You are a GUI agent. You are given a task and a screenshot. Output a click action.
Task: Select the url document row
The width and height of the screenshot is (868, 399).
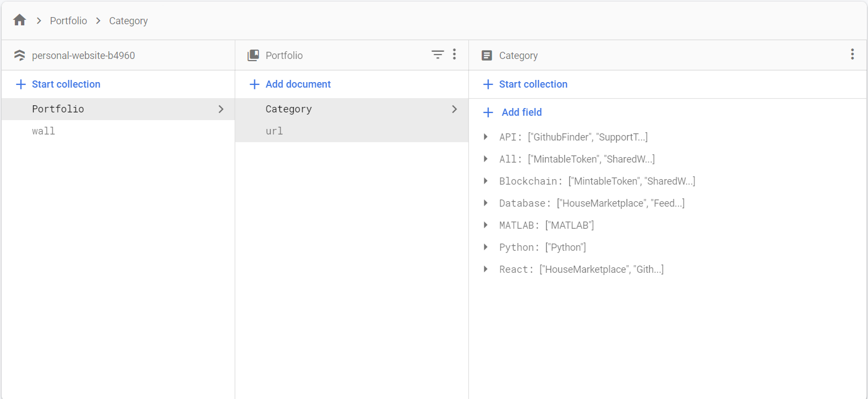[x=352, y=131]
